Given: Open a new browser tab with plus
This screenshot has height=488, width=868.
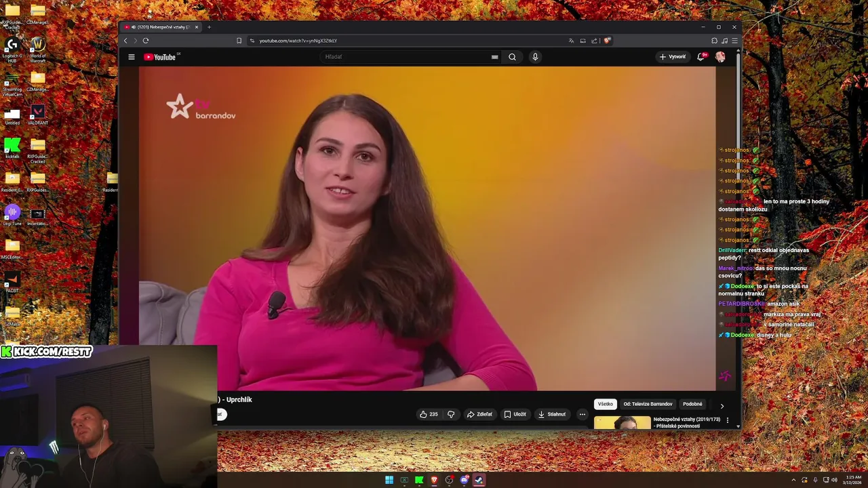Looking at the screenshot, I should tap(209, 27).
